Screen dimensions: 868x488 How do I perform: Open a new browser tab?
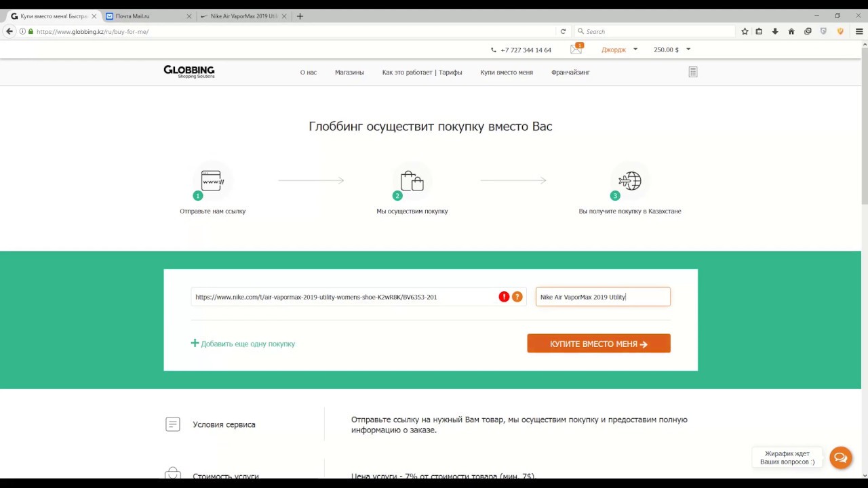[x=300, y=16]
